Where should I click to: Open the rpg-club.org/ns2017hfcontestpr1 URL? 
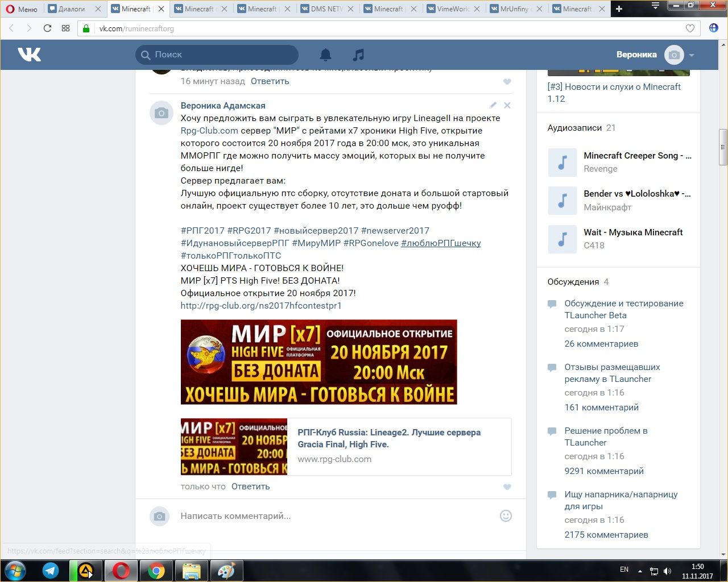tap(261, 306)
